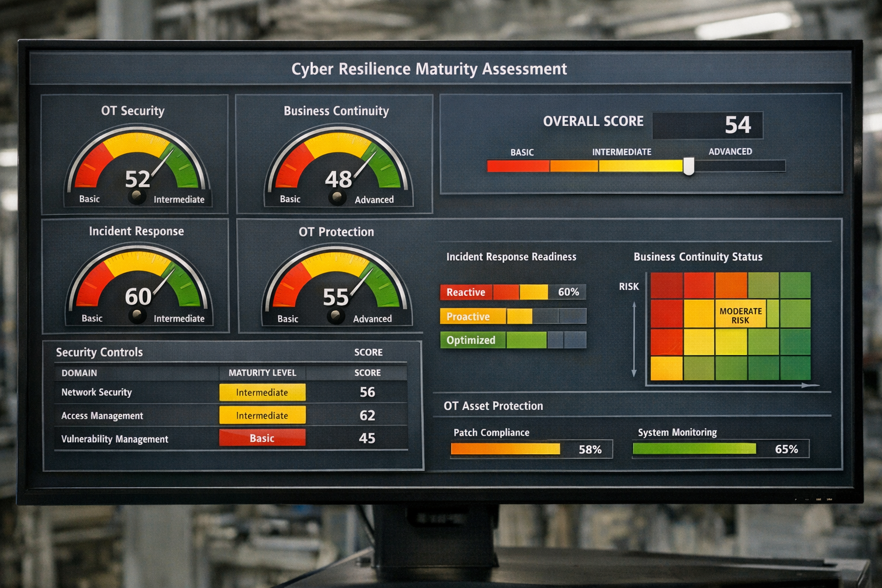Click the RISK axis arrow on the heatmap

point(634,339)
